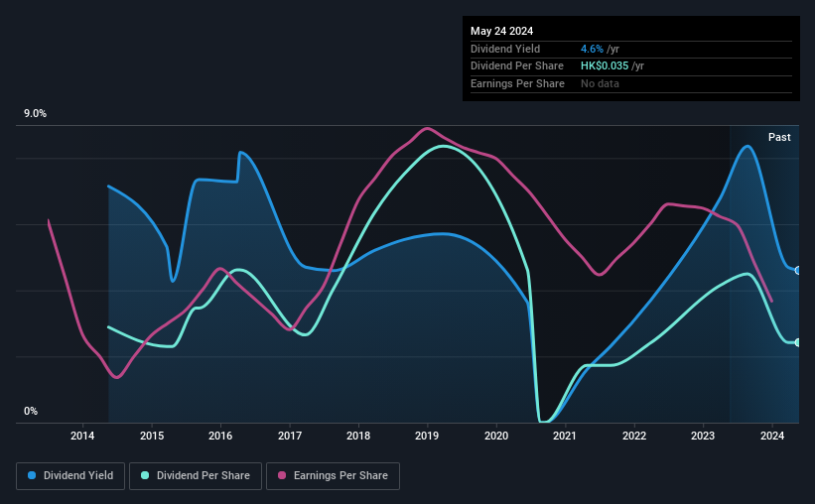Screen dimensions: 815x504
Task: Click the May 24 2024 tooltip date header
Action: pos(501,31)
